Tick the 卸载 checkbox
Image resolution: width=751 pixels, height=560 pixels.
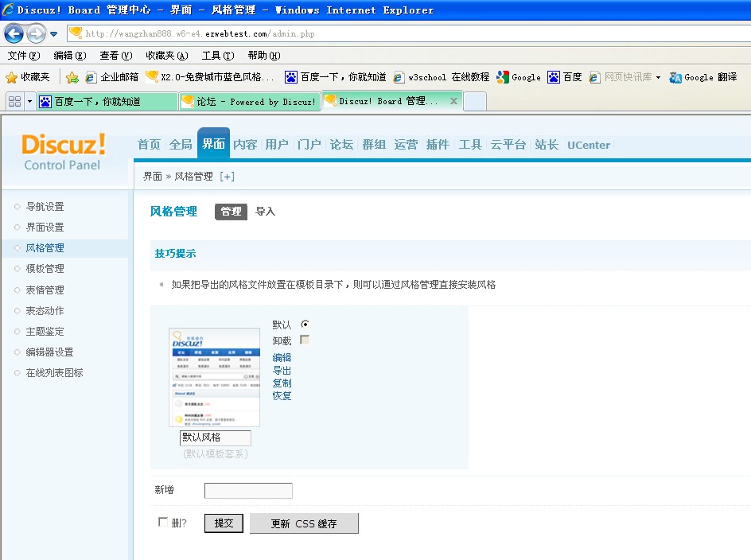tap(305, 340)
